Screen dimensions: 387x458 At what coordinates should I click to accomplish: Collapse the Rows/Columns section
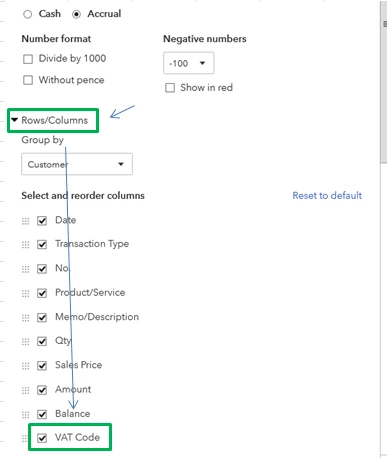14,120
